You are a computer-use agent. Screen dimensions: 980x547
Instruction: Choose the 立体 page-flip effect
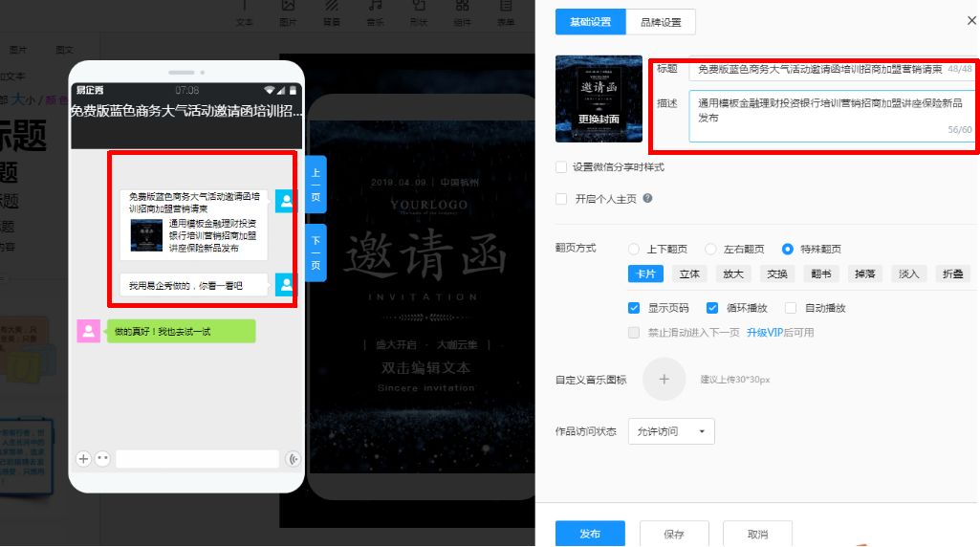click(689, 273)
